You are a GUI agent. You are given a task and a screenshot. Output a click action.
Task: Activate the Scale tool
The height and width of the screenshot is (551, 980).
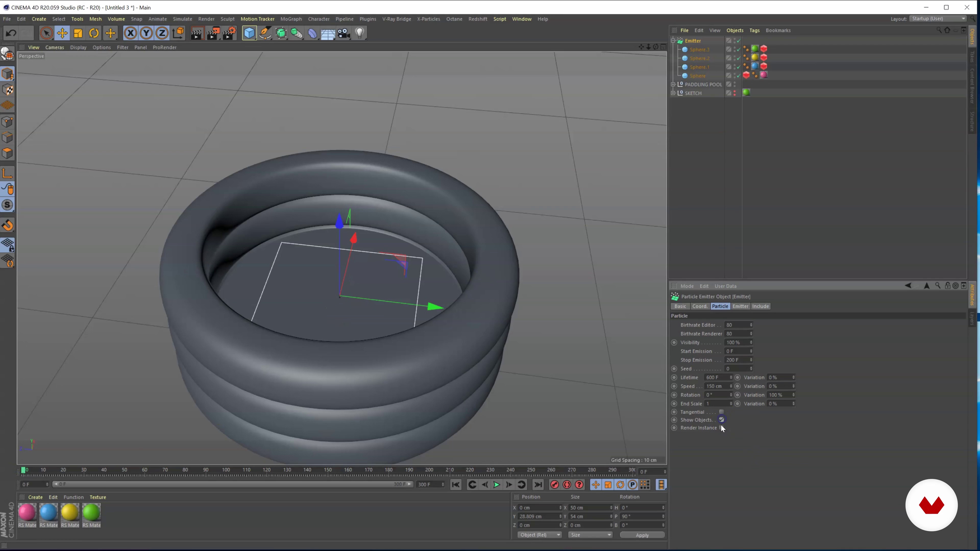tap(78, 33)
